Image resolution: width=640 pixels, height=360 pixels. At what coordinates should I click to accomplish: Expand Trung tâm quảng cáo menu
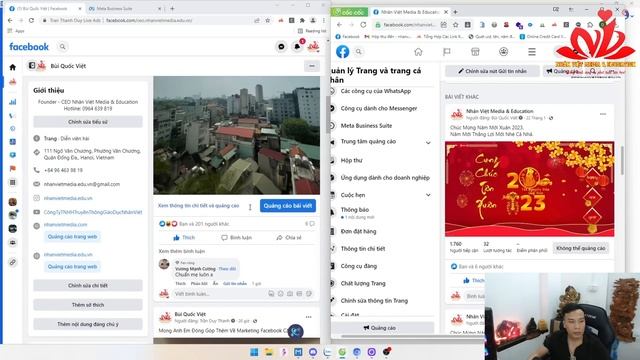click(x=428, y=142)
